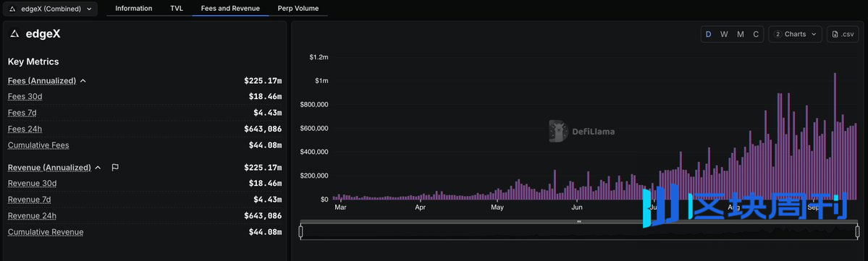868x261 pixels.
Task: Click the Fees 30d metric label
Action: point(25,96)
